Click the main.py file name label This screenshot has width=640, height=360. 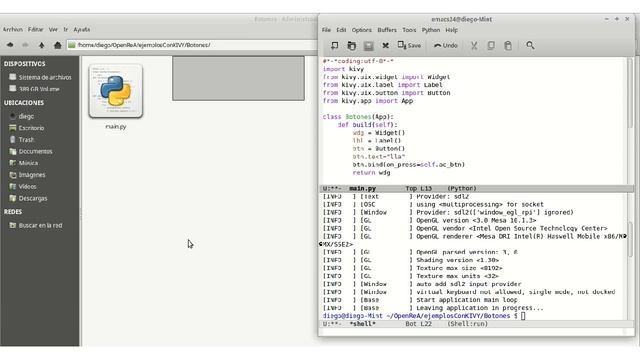[116, 127]
